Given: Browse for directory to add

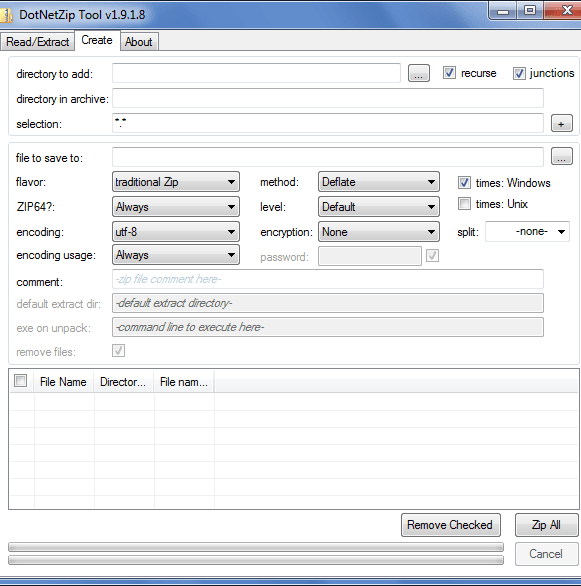Looking at the screenshot, I should (x=418, y=73).
